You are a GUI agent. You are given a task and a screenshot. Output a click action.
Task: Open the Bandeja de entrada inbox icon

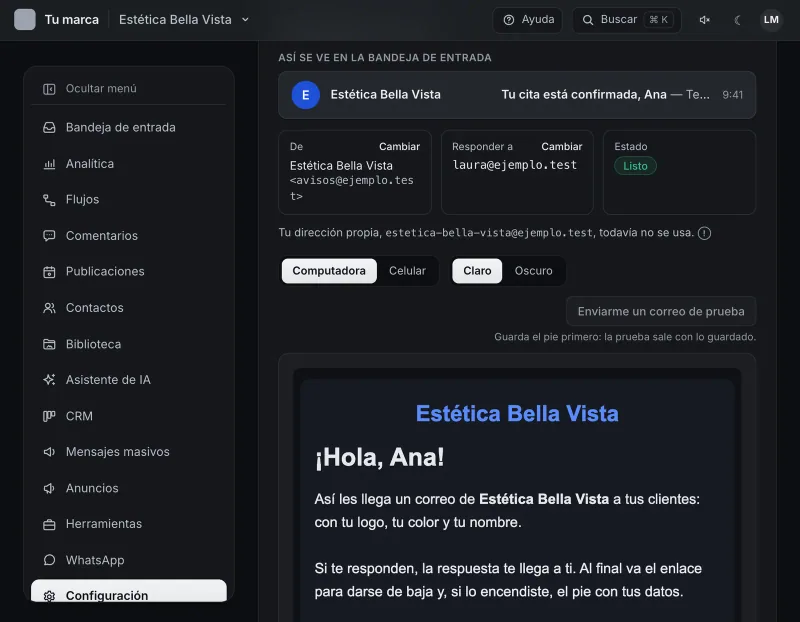click(49, 128)
